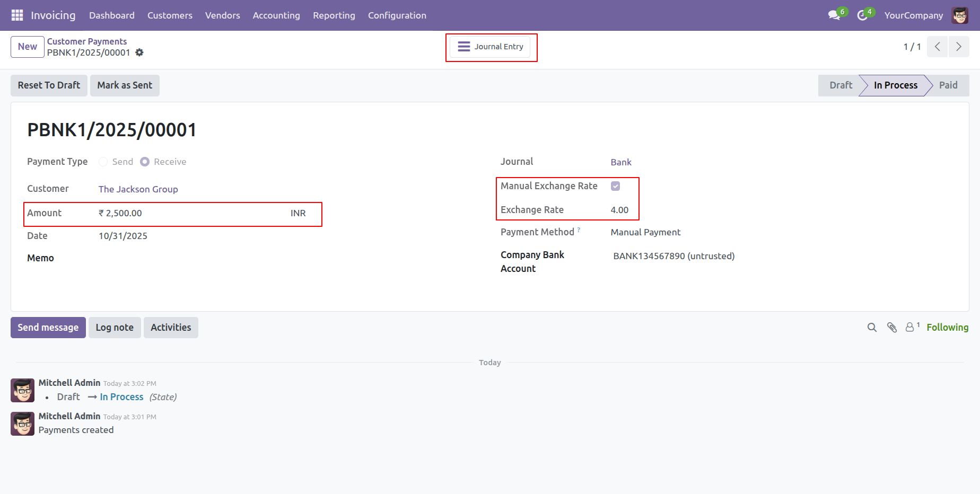
Task: Select the Send payment type radio
Action: coord(103,162)
